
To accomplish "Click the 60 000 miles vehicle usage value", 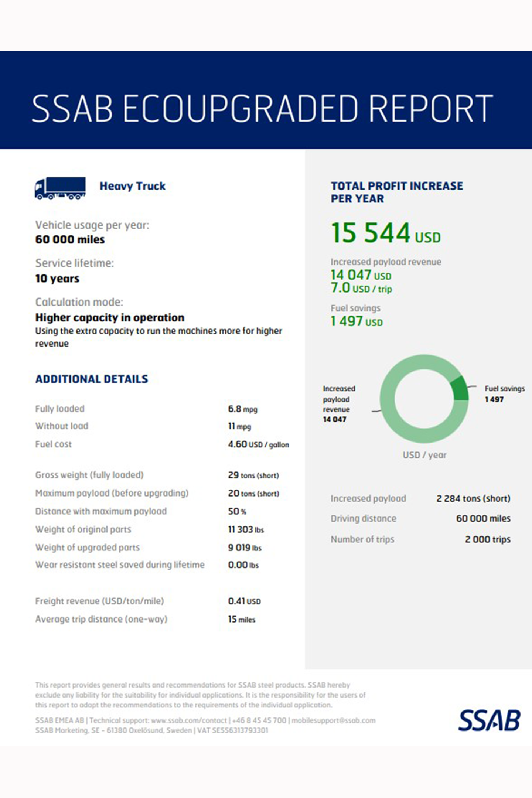I will pyautogui.click(x=70, y=239).
